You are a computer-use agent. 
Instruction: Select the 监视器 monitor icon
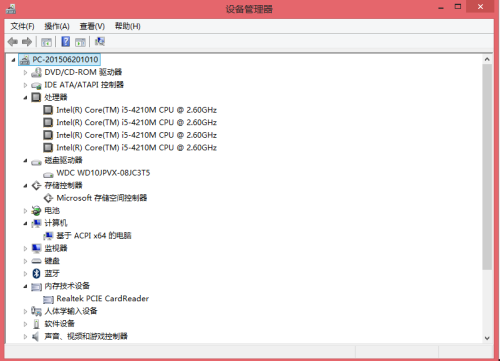[x=36, y=248]
